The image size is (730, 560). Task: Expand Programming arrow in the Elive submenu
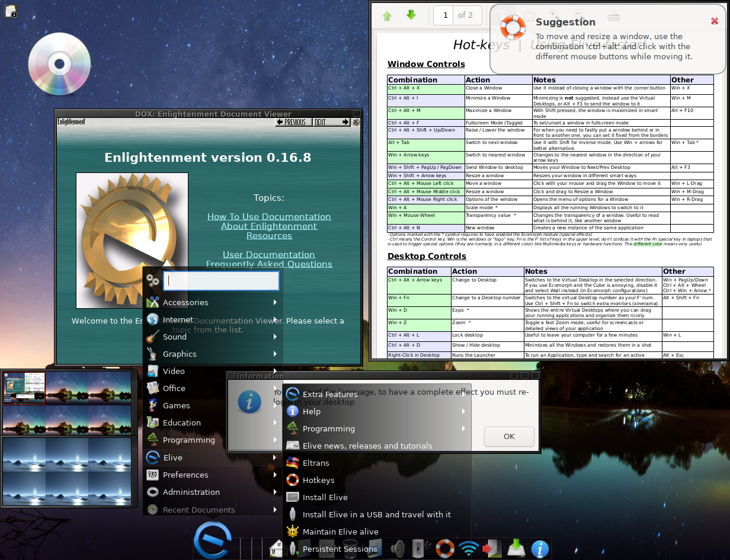[x=464, y=428]
